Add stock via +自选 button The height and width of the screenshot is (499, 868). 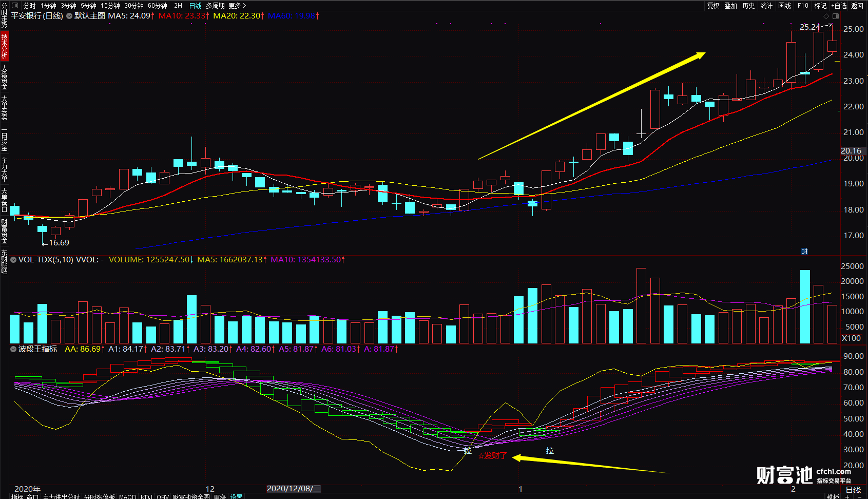(x=839, y=6)
